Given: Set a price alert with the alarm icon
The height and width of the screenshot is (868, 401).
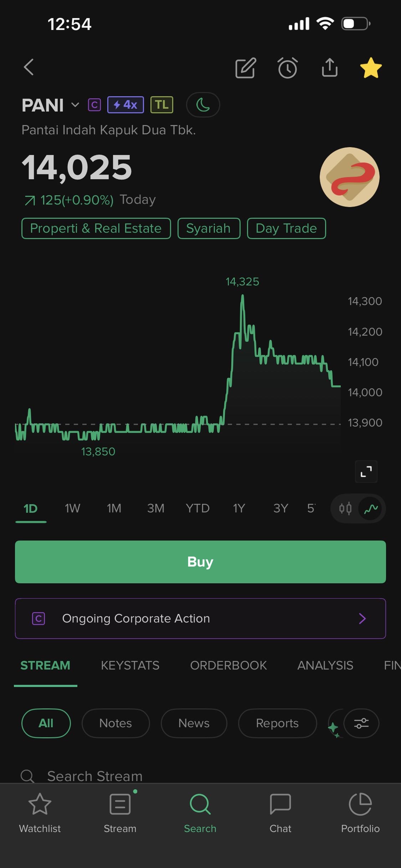Looking at the screenshot, I should (x=287, y=67).
